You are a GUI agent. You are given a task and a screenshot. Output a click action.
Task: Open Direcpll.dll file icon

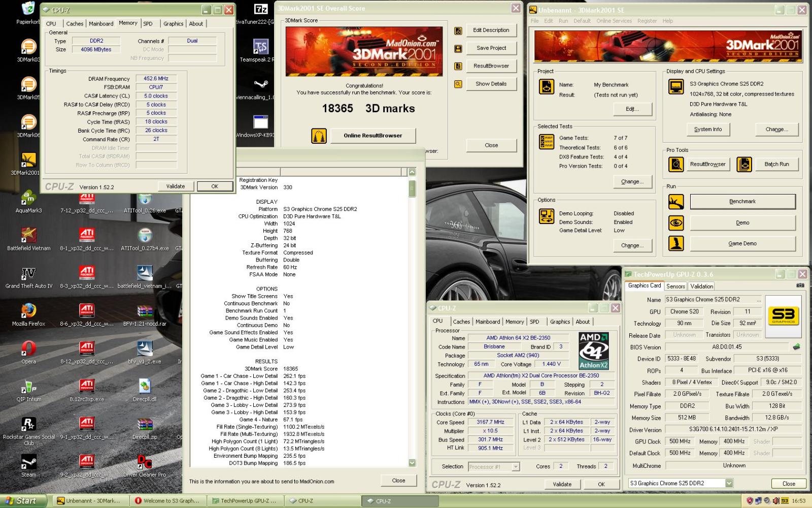click(145, 387)
